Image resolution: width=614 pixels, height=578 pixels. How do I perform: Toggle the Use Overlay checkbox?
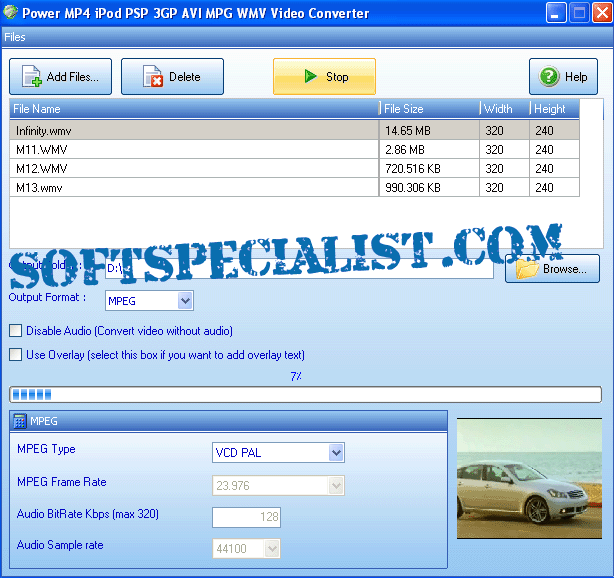15,354
